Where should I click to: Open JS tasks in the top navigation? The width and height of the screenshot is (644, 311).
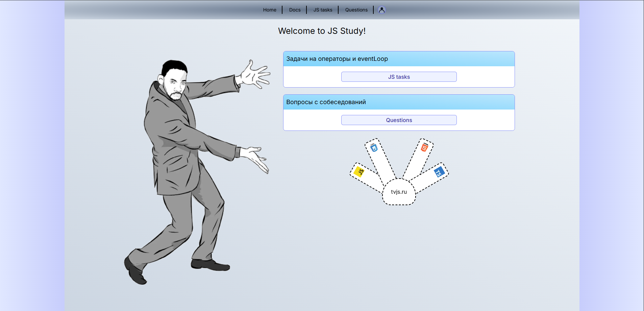pos(323,10)
